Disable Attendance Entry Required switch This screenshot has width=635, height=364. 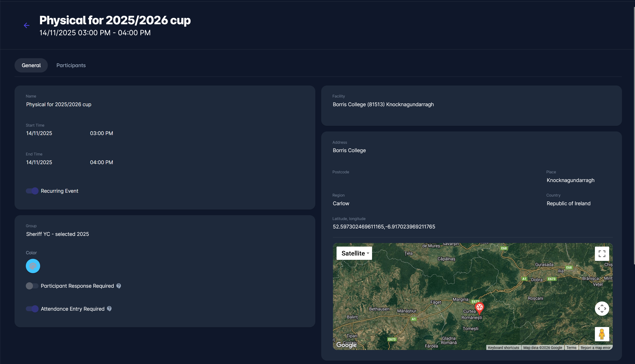(x=32, y=309)
